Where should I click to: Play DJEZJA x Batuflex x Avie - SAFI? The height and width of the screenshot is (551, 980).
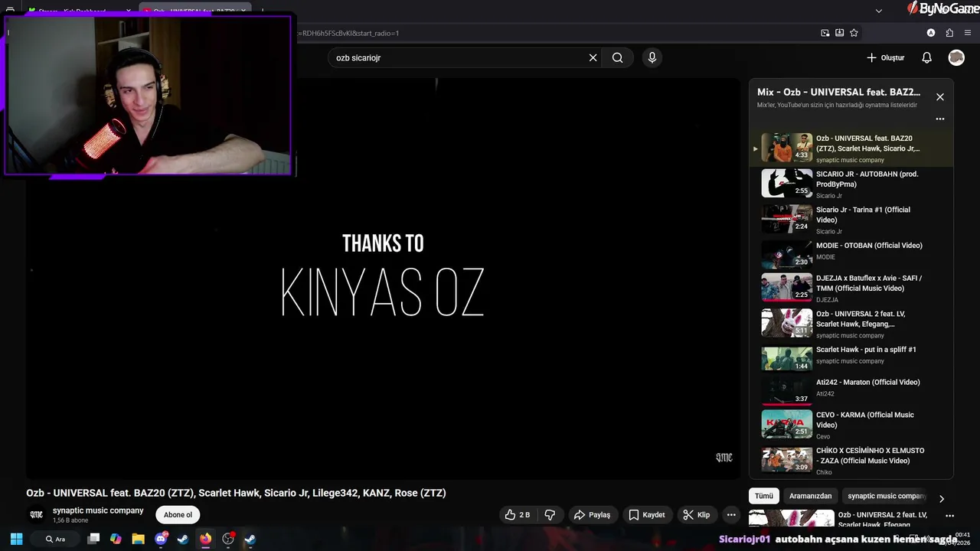[x=851, y=288]
